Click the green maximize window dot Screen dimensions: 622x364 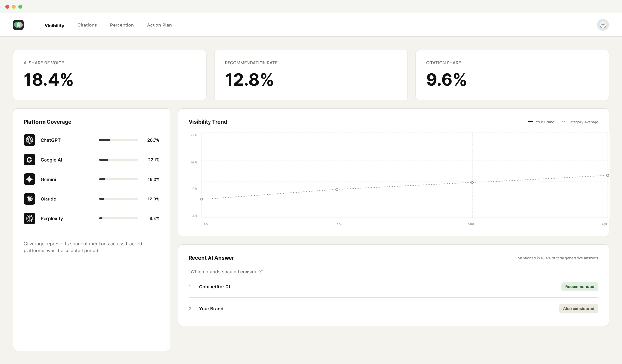20,7
